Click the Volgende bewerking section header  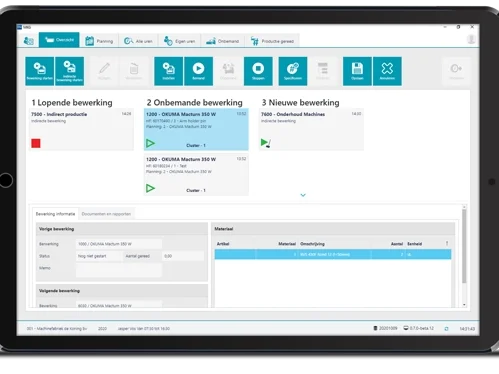(x=122, y=291)
